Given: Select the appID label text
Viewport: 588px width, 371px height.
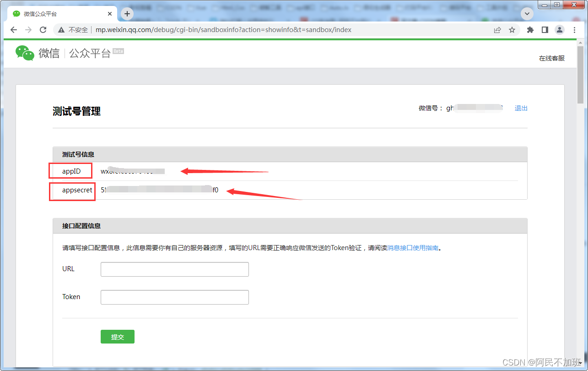Looking at the screenshot, I should click(71, 171).
